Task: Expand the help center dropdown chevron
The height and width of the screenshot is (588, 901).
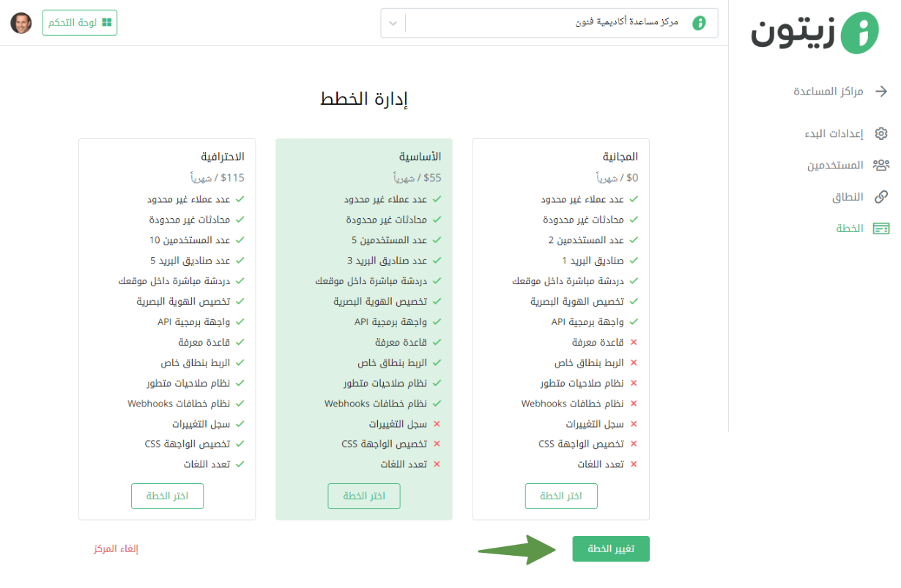Action: pyautogui.click(x=393, y=23)
